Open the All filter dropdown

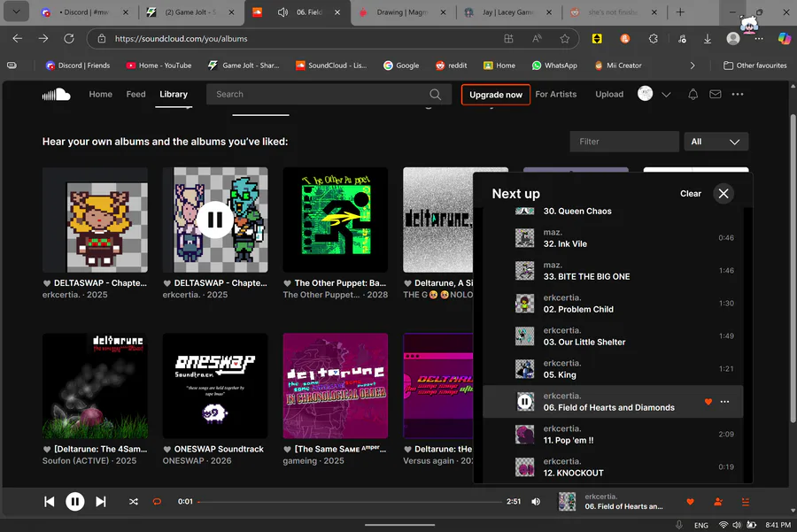tap(716, 142)
